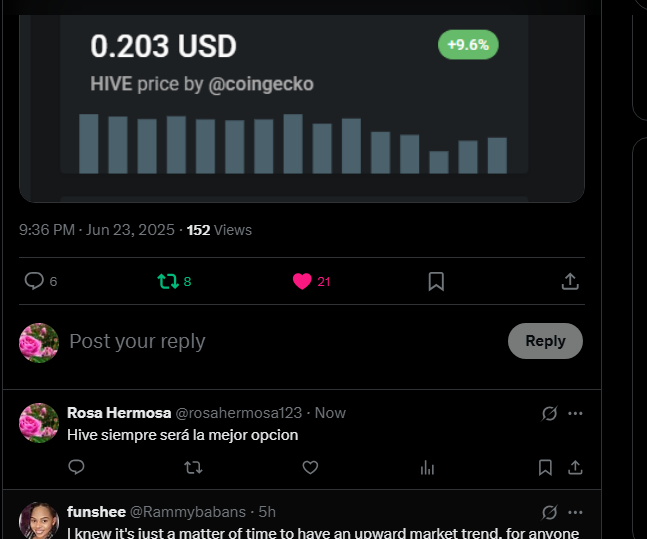This screenshot has height=539, width=647.
Task: Open funshee reply's more options menu
Action: click(x=575, y=512)
